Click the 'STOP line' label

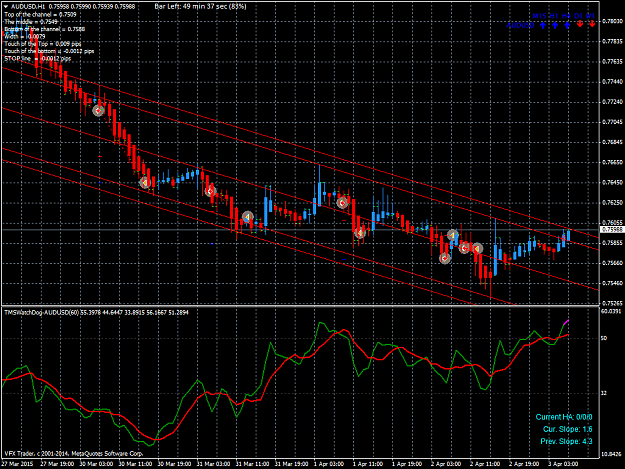pyautogui.click(x=38, y=59)
